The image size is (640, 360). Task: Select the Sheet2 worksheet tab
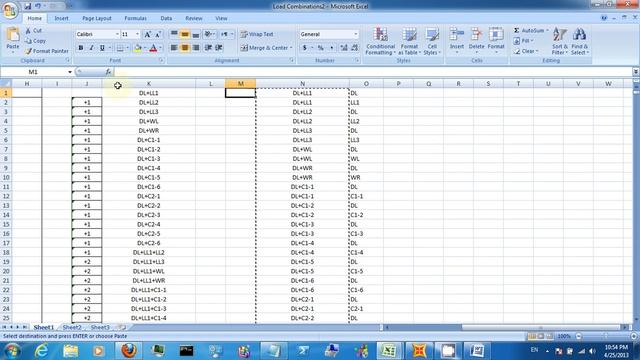(x=72, y=327)
